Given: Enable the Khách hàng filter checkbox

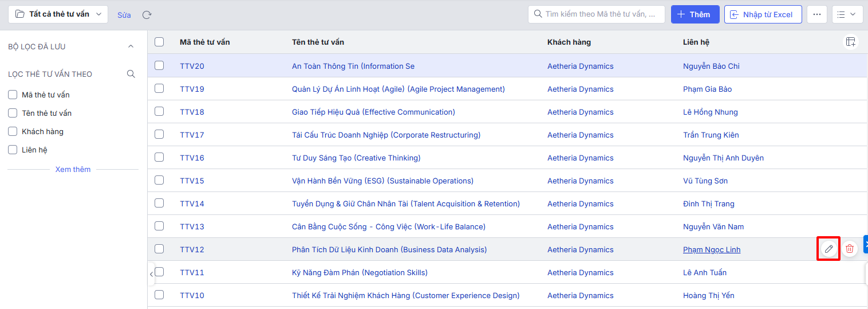Looking at the screenshot, I should [x=13, y=131].
